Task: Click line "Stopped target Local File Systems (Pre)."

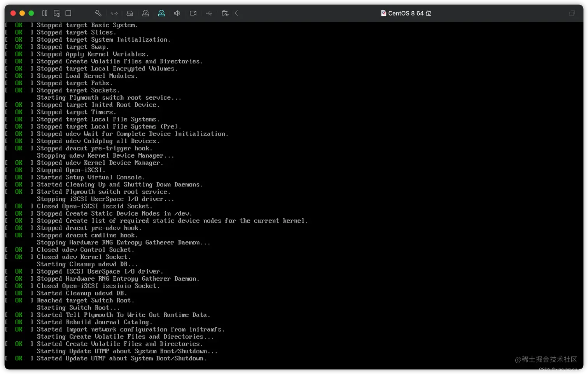Action: [109, 126]
